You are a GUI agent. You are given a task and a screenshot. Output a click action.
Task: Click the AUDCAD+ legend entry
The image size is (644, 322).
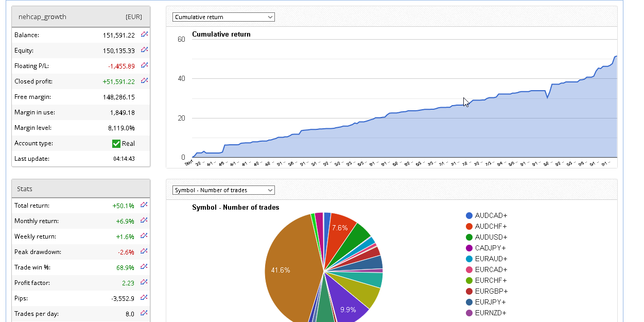tap(491, 215)
